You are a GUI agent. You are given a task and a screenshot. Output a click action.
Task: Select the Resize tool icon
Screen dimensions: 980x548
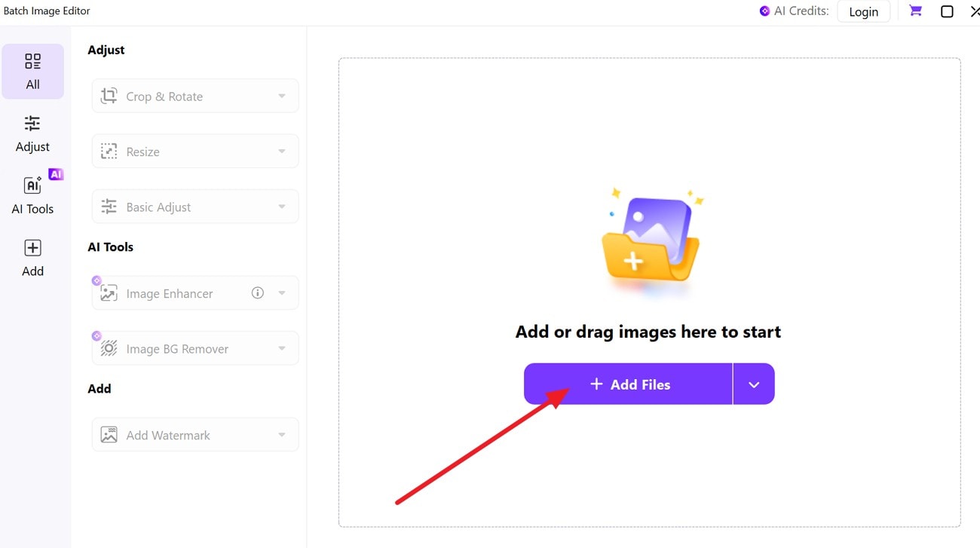click(109, 151)
